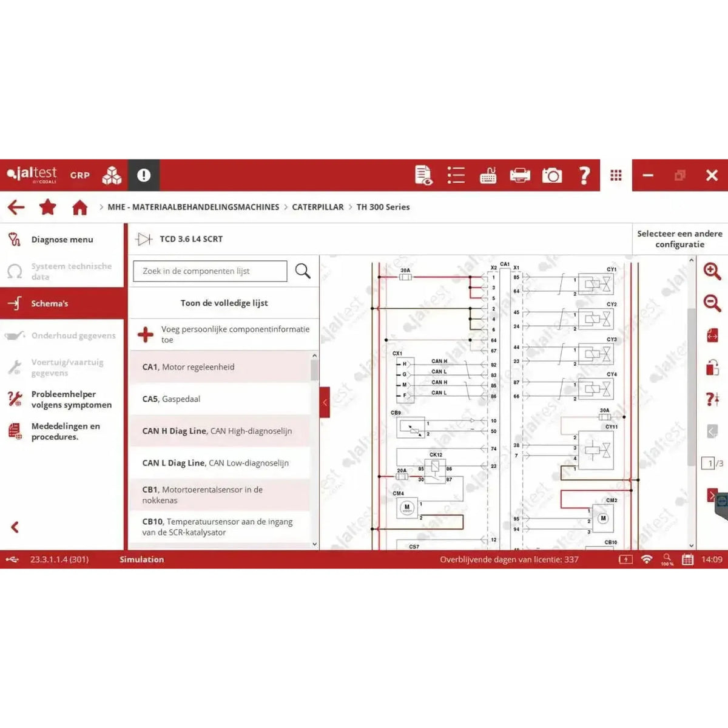Search components with magnifier icon

303,271
